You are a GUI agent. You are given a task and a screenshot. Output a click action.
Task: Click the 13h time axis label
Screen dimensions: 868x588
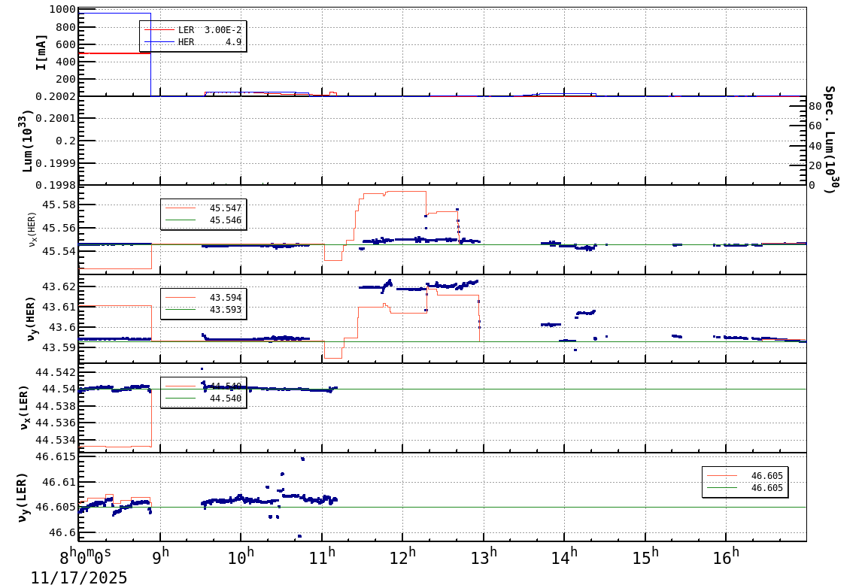[484, 557]
